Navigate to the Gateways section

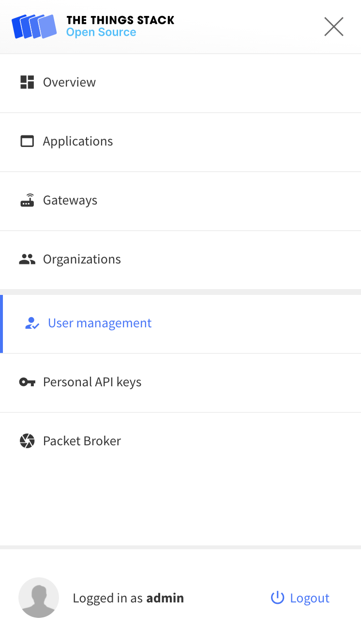click(x=70, y=200)
